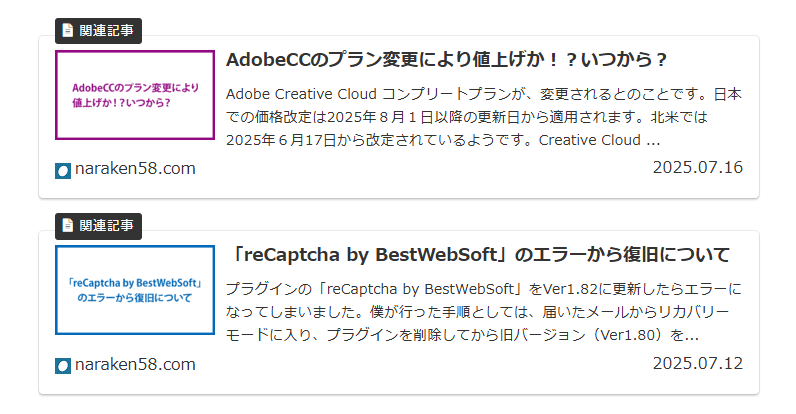Viewport: 796px width, 414px height.
Task: Click the プラグインの reCaptcha excerpt text
Action: [484, 312]
